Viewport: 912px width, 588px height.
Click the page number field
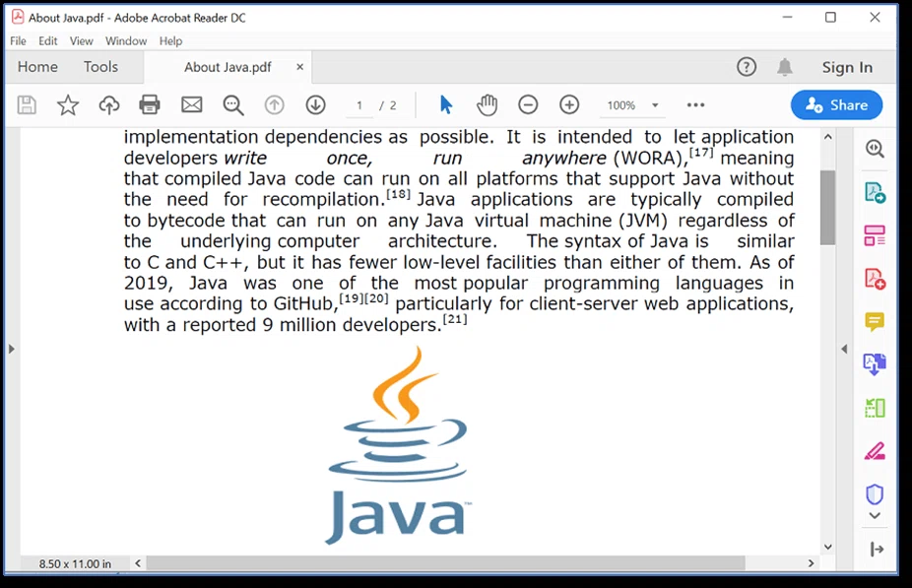coord(359,105)
